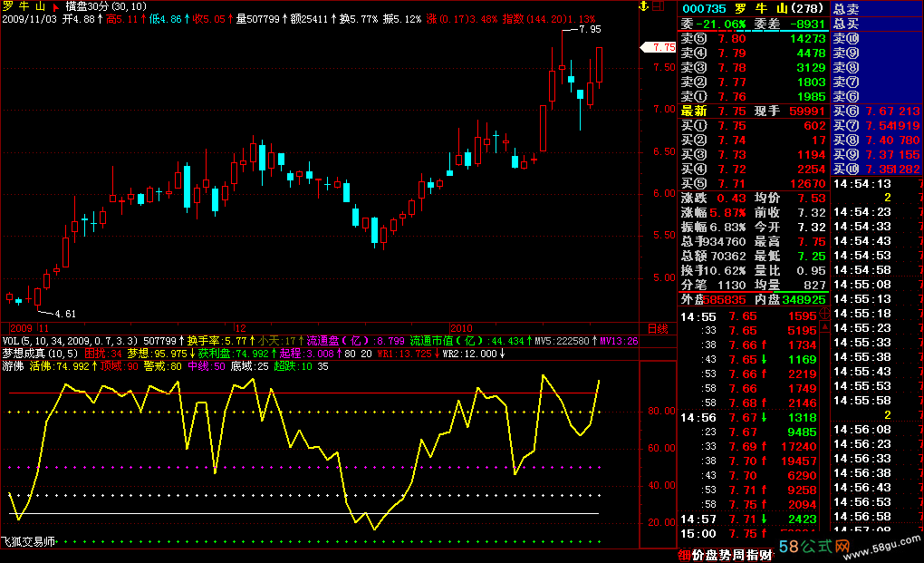Select the 买⑧ 7.40 row in blue panel
Viewport: 924px width, 563px height.
pyautogui.click(x=877, y=141)
